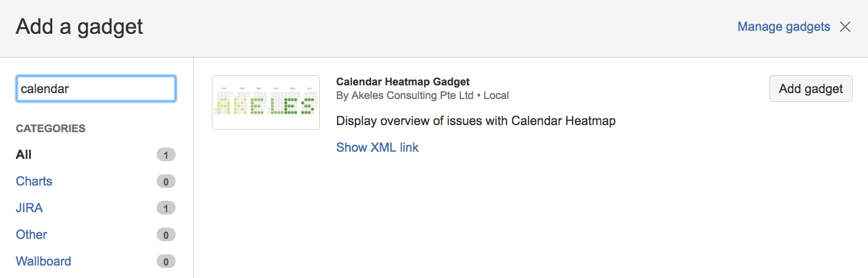Click the count badge beside Charts
The width and height of the screenshot is (868, 278).
[x=166, y=182]
